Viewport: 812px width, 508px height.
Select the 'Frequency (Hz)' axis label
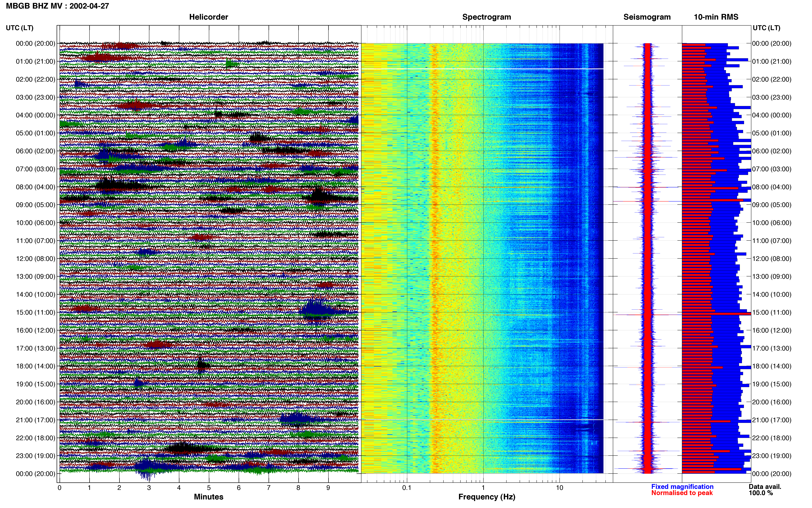[x=487, y=497]
